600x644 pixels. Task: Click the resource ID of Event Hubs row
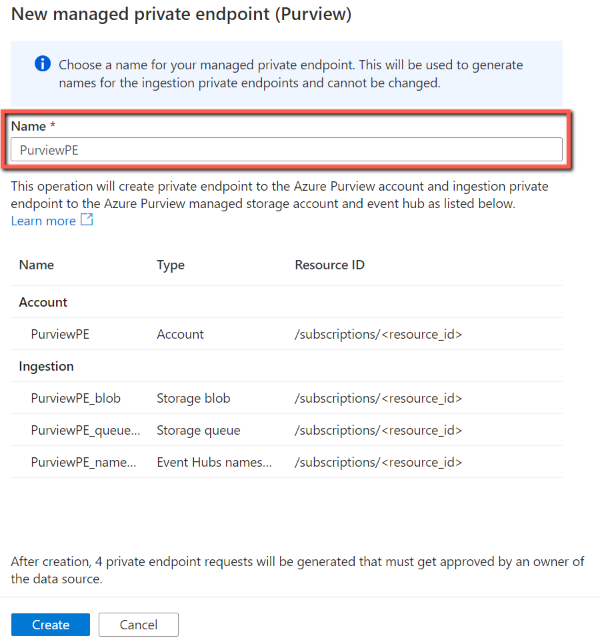pyautogui.click(x=378, y=462)
